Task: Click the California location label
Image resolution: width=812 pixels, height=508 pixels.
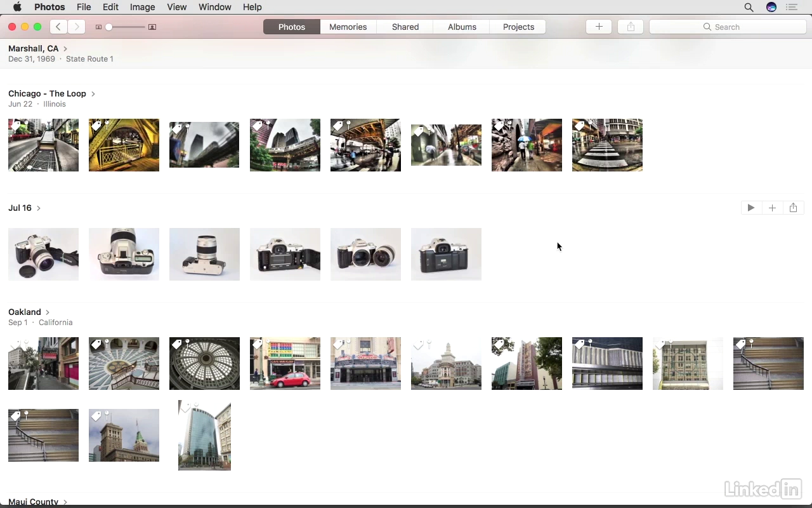Action: point(56,323)
